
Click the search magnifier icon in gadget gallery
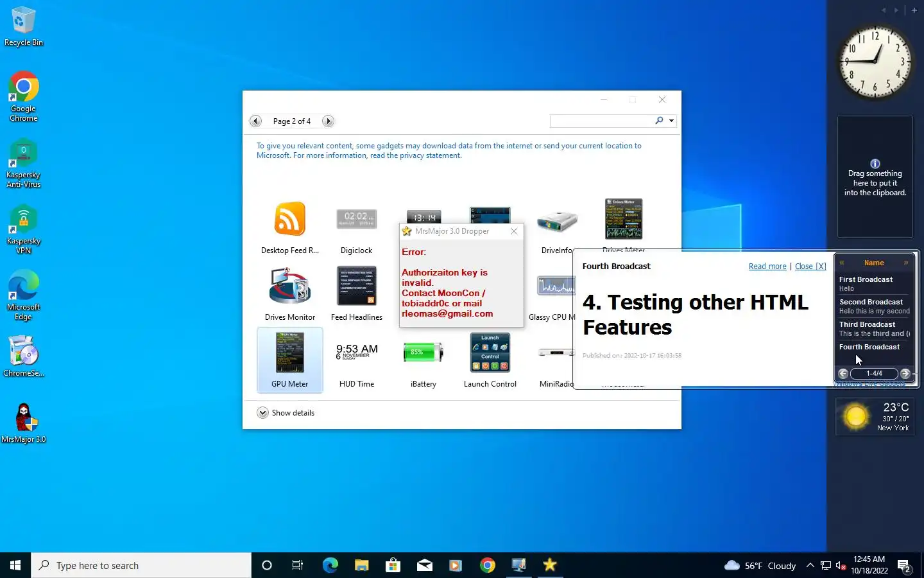pos(659,121)
